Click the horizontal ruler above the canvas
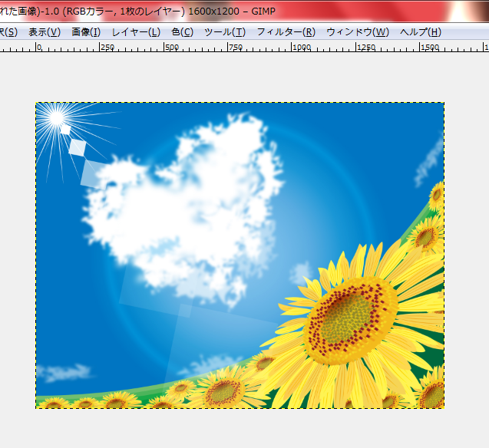The height and width of the screenshot is (448, 489). point(244,48)
